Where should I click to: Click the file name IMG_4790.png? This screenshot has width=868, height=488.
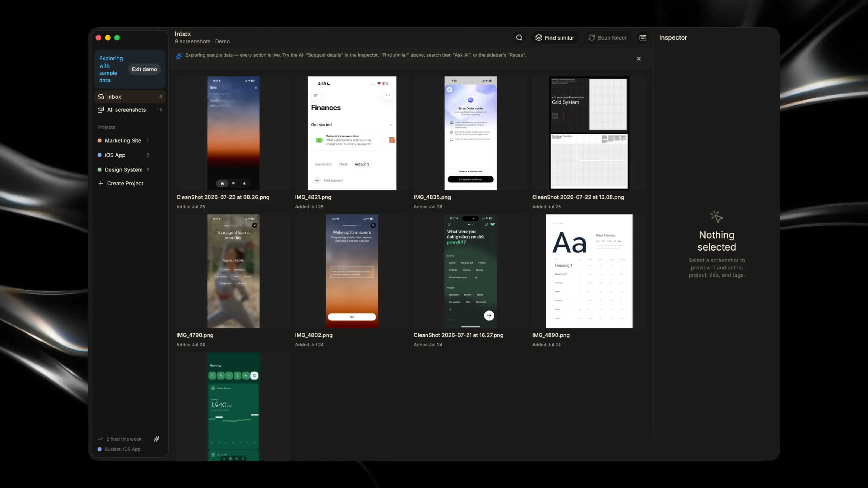coord(195,335)
